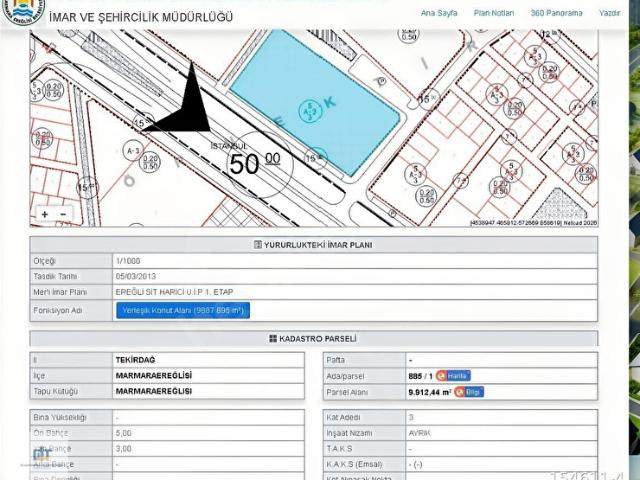Click the Kadastro Parseli grid icon
Image resolution: width=640 pixels, height=480 pixels.
pyautogui.click(x=273, y=338)
